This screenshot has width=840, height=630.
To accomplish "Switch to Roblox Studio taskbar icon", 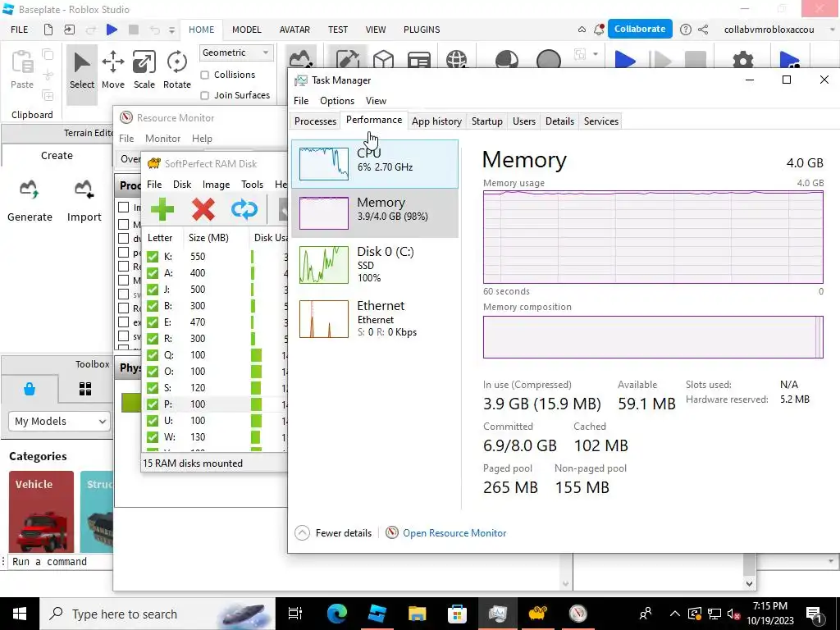I will pyautogui.click(x=377, y=614).
